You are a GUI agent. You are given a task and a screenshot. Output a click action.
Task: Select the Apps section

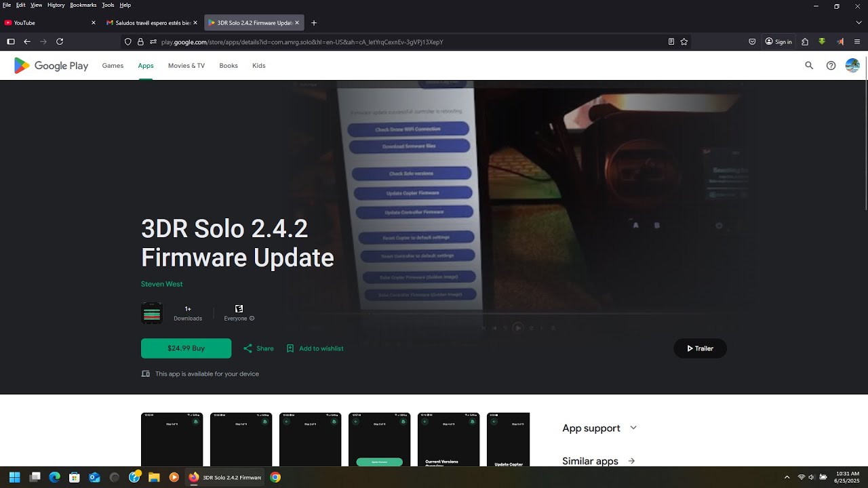(x=146, y=66)
